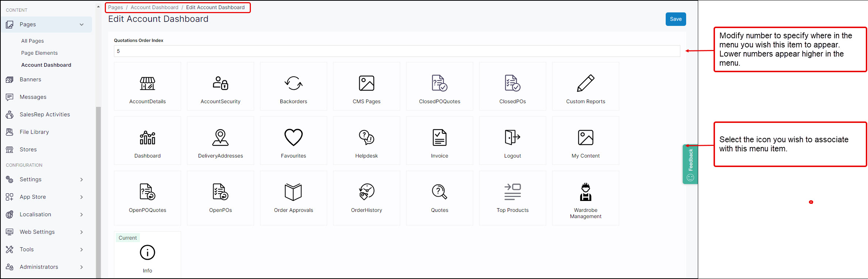Viewport: 868px width, 279px height.
Task: Select the Helpdesk chat icon
Action: click(366, 137)
